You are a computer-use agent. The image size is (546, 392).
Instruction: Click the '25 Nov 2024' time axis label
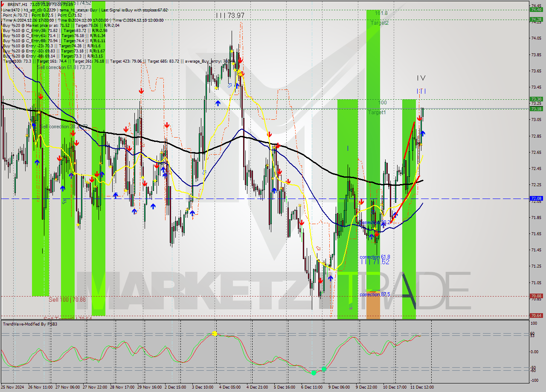coord(13,387)
